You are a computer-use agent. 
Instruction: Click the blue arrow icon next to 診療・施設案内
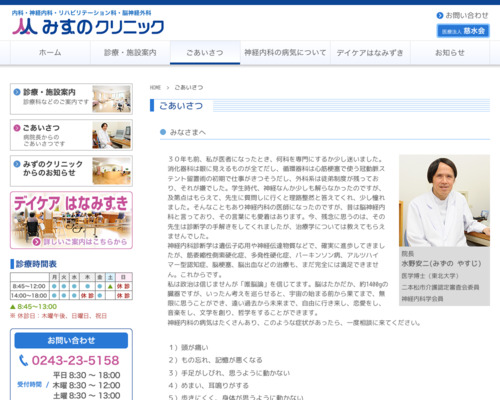point(17,92)
